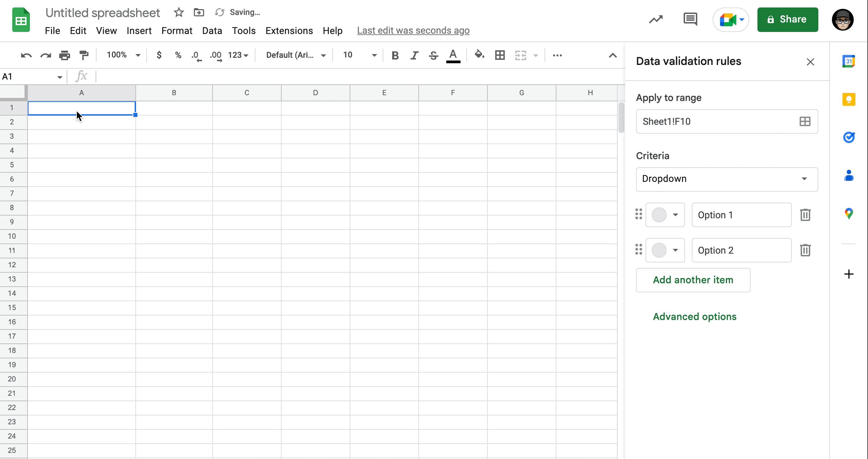Apply strikethrough formatting
Image resolution: width=868 pixels, height=459 pixels.
pyautogui.click(x=433, y=55)
